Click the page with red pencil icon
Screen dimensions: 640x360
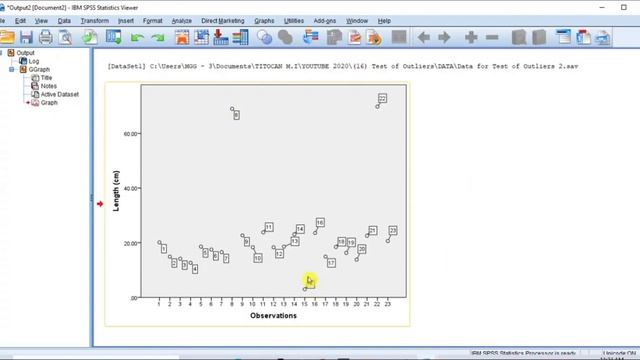click(354, 38)
